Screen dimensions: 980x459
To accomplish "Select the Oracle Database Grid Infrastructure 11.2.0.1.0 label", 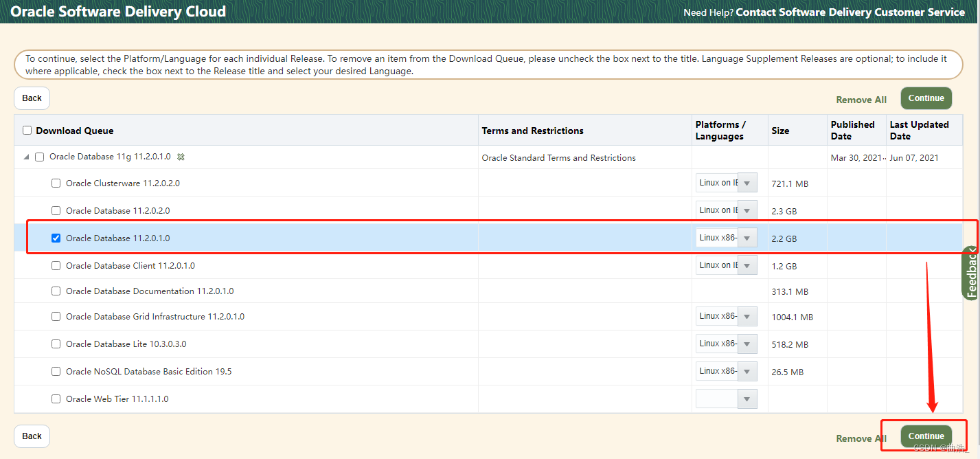I will point(155,317).
